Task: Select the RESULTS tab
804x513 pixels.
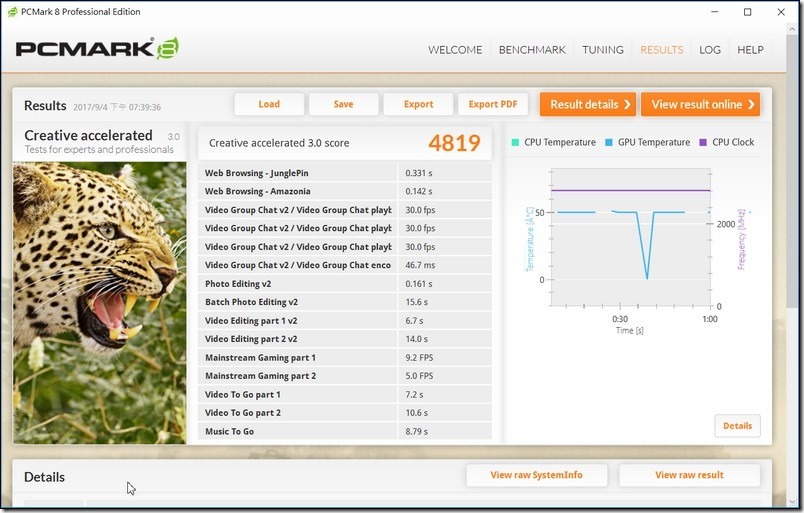Action: [x=661, y=50]
